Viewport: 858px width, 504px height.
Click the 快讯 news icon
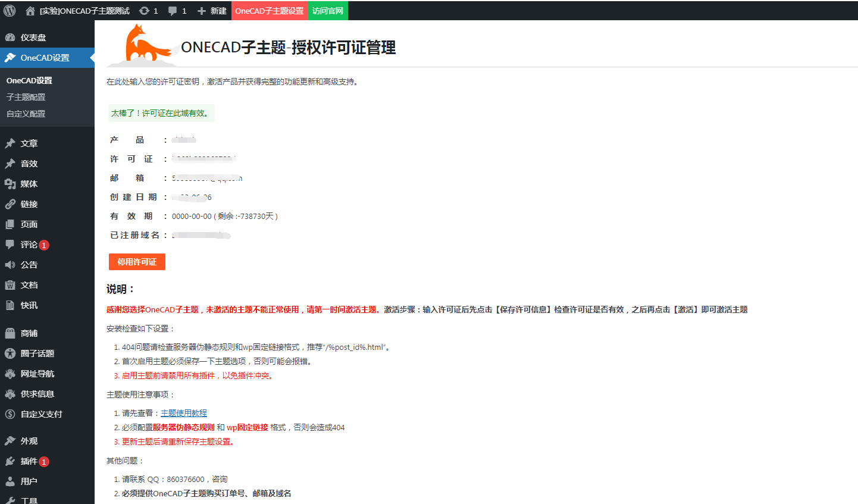pos(10,305)
